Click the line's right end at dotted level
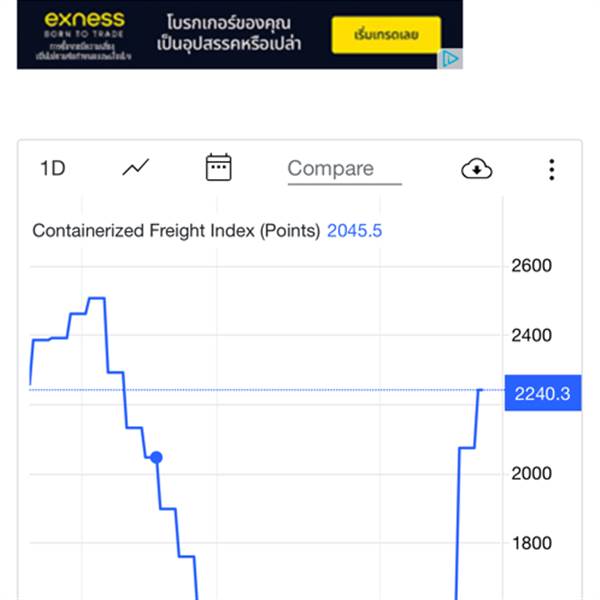Image resolution: width=600 pixels, height=600 pixels. tap(481, 390)
